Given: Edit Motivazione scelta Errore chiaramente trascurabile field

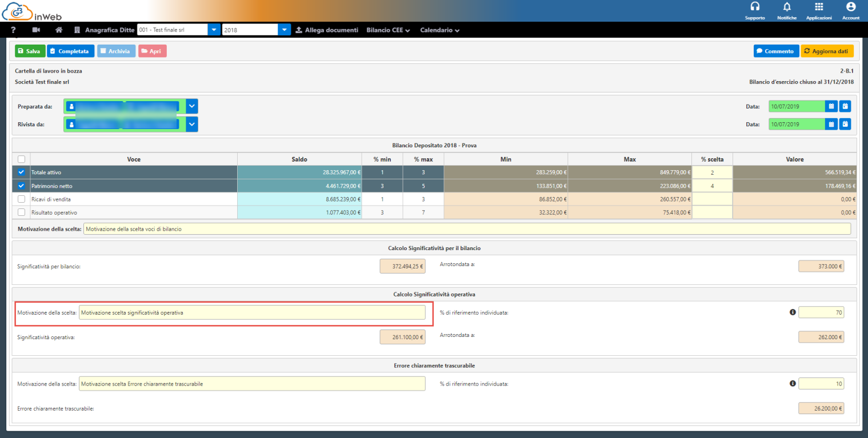Looking at the screenshot, I should tap(252, 384).
